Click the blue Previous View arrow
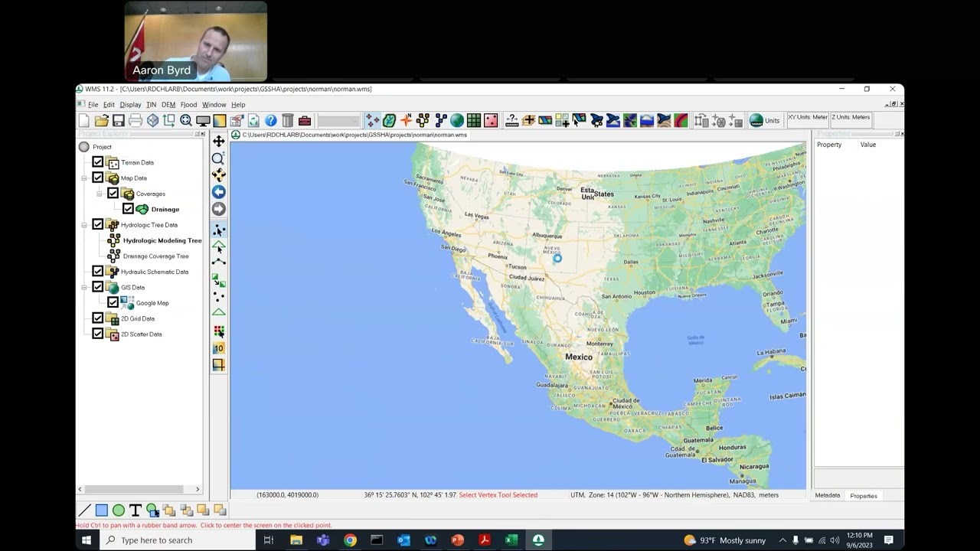Image resolution: width=980 pixels, height=551 pixels. pyautogui.click(x=219, y=192)
